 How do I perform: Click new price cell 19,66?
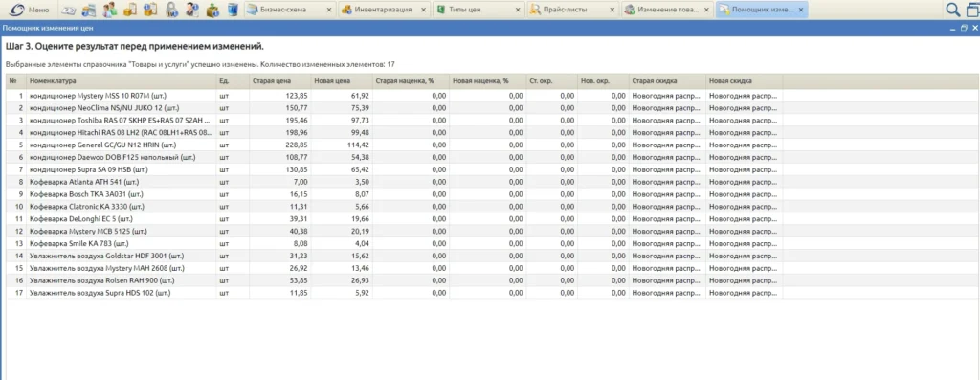tap(342, 219)
